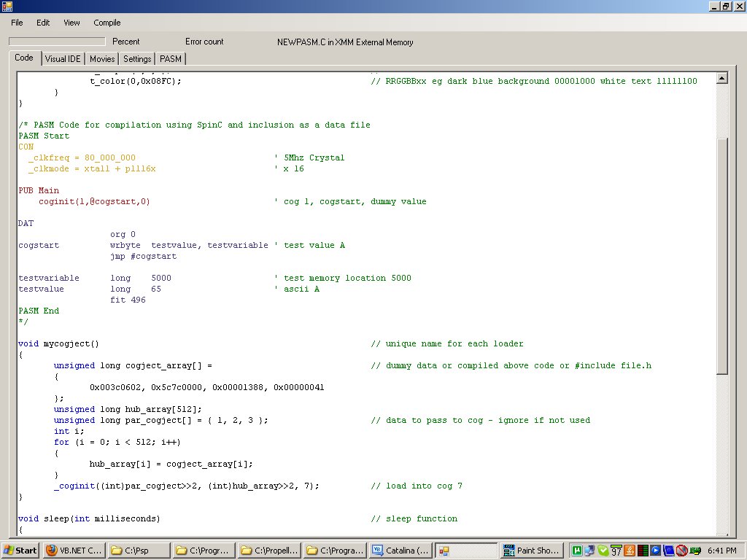Click the taskbar clock showing 6:41 PM
Screen dimensions: 747x560
[x=722, y=551]
